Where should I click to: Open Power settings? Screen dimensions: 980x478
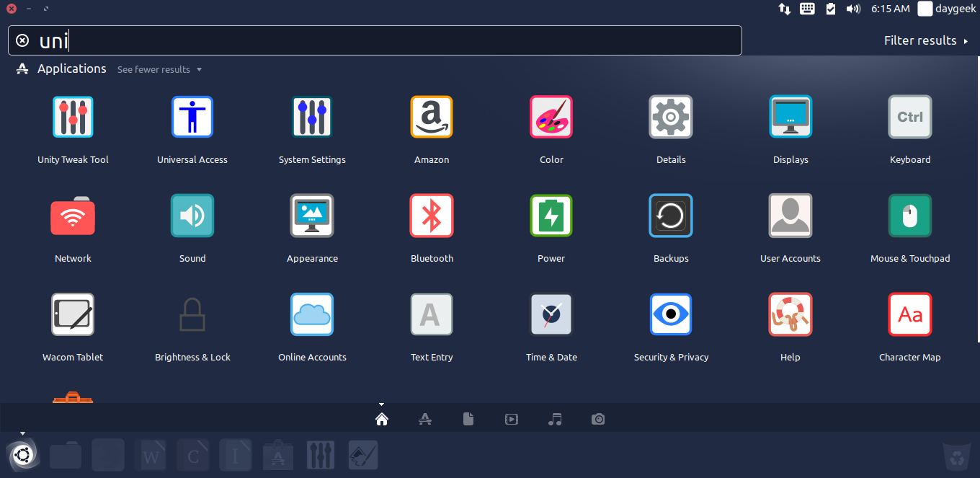pyautogui.click(x=551, y=216)
